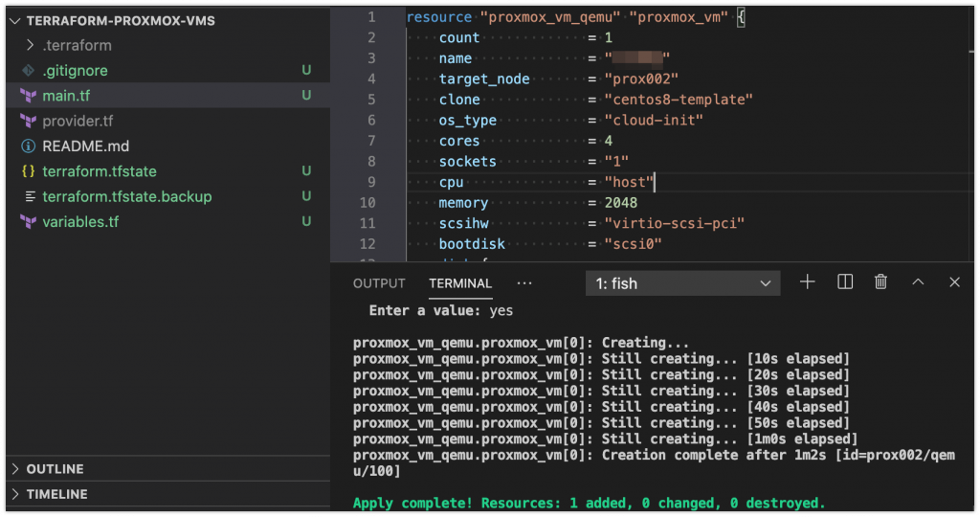Open variables.tf file
The height and width of the screenshot is (517, 980).
point(80,222)
